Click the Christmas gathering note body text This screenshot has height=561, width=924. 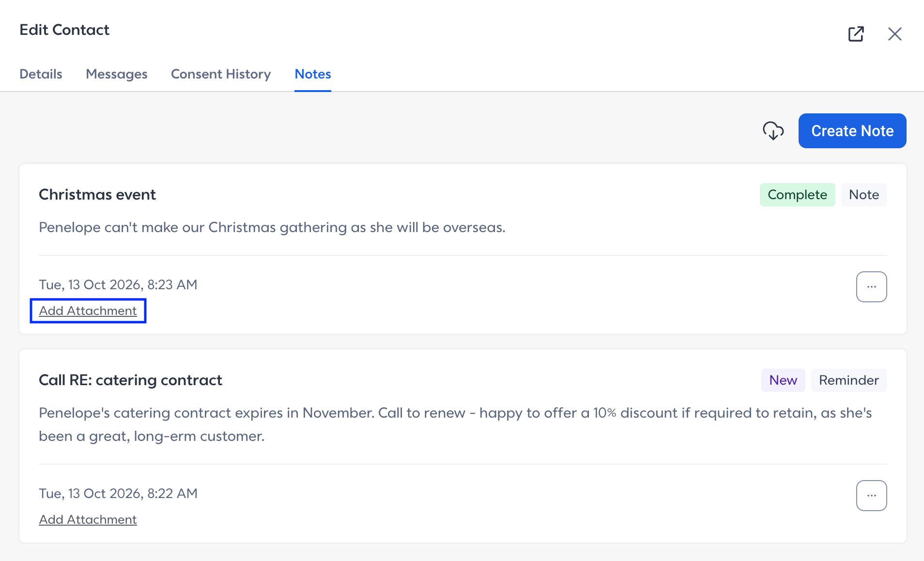(x=272, y=227)
